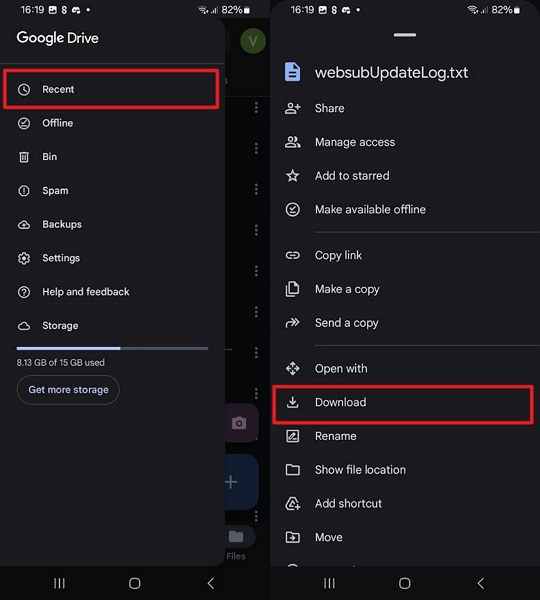Select Make a copy
The width and height of the screenshot is (540, 600).
tap(405, 289)
